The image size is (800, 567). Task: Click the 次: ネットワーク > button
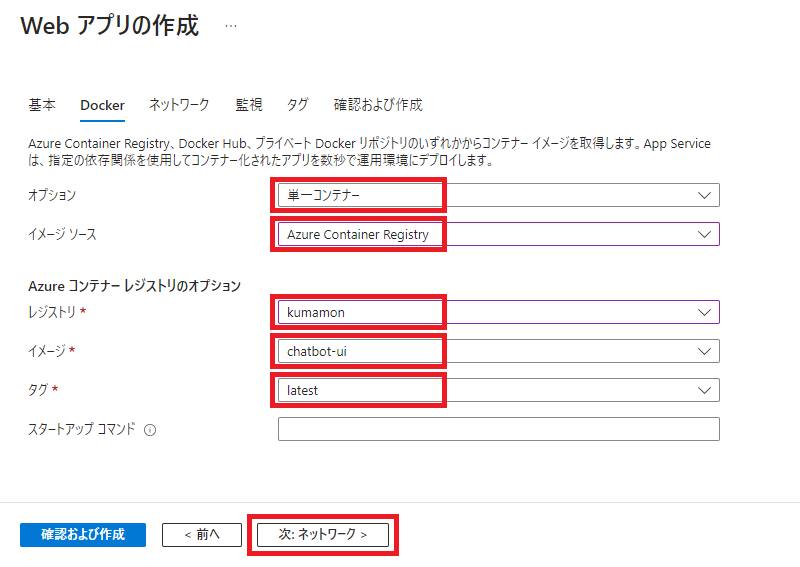(323, 535)
